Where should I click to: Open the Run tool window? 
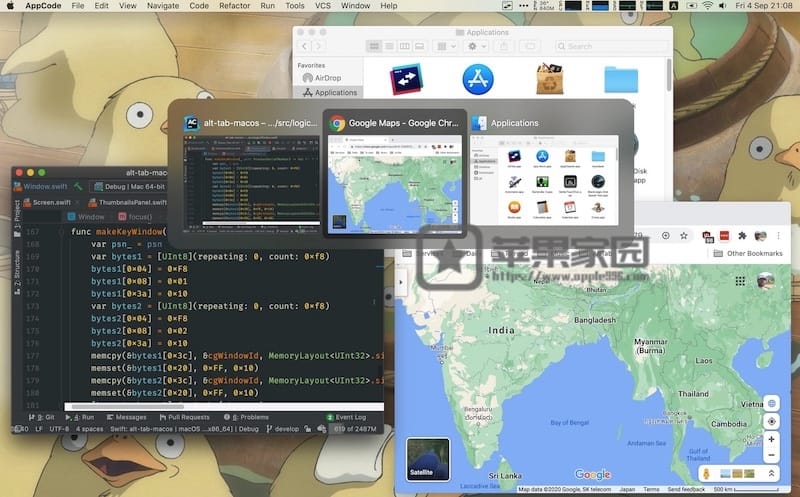pos(80,417)
